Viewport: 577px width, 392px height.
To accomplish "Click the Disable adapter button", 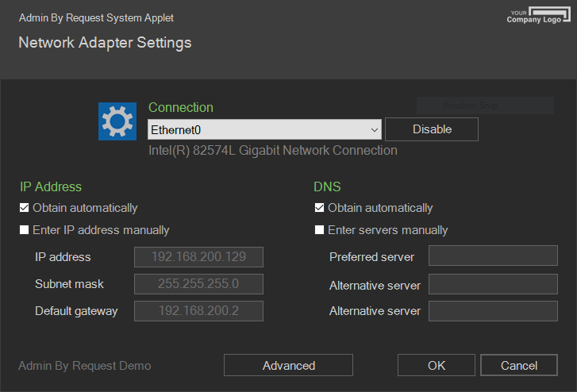I will [x=432, y=129].
